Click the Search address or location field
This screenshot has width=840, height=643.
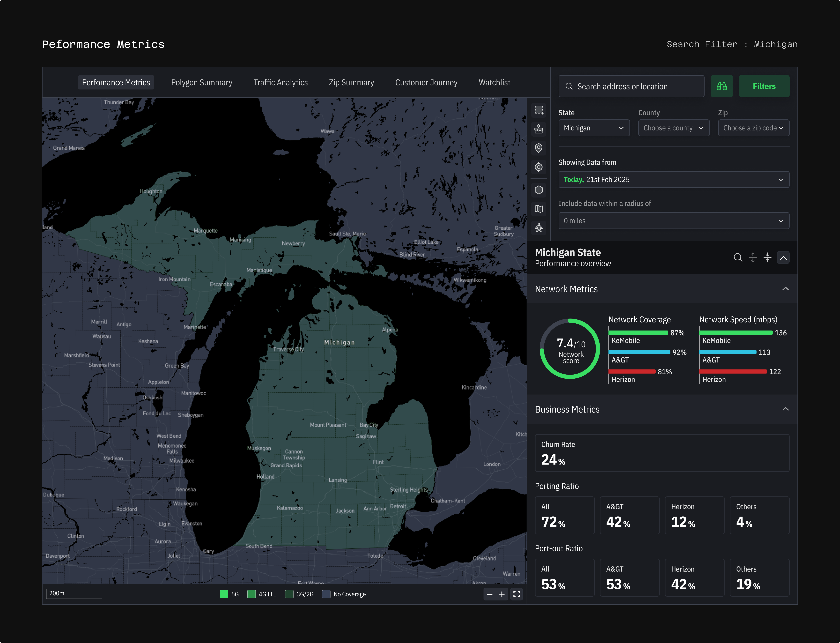[631, 87]
